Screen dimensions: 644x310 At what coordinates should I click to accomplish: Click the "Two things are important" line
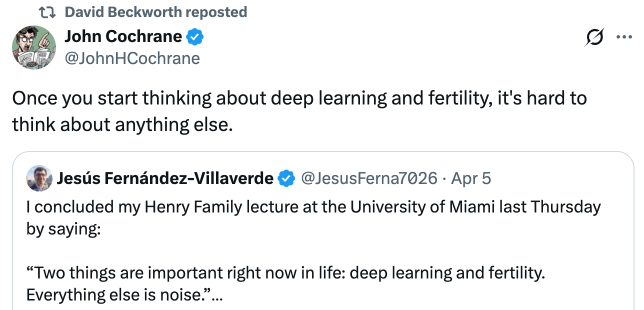coord(285,273)
